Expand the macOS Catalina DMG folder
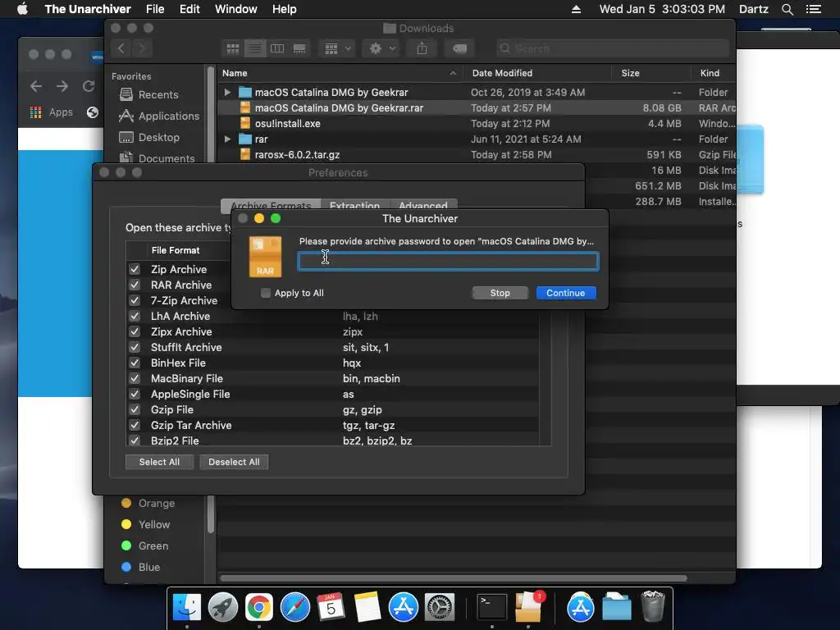840x630 pixels. click(x=227, y=92)
